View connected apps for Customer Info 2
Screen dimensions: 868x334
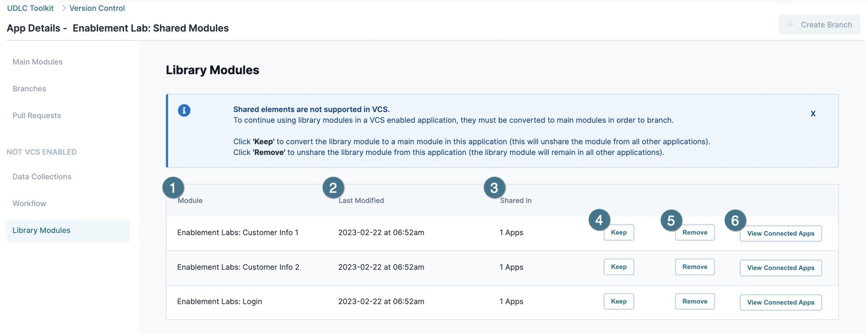tap(780, 268)
